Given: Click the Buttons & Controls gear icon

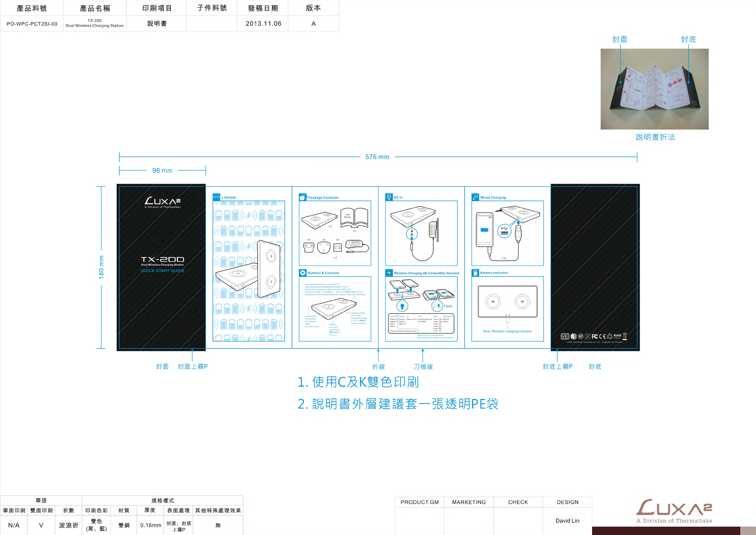Looking at the screenshot, I should pos(303,273).
